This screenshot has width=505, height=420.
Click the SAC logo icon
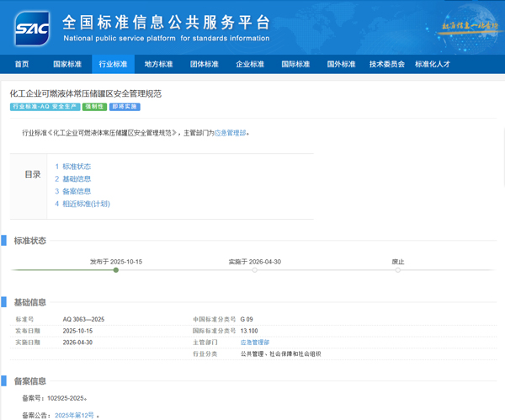(32, 29)
